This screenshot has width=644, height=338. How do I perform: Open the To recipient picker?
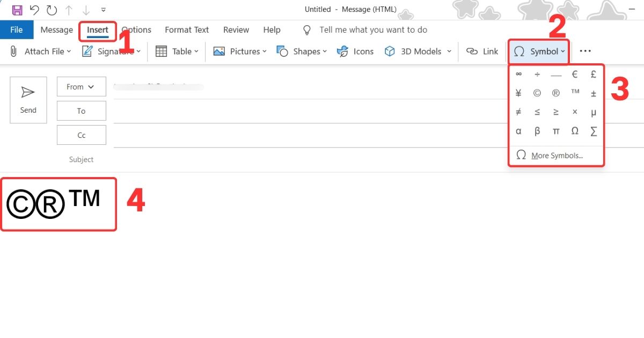[x=81, y=111]
